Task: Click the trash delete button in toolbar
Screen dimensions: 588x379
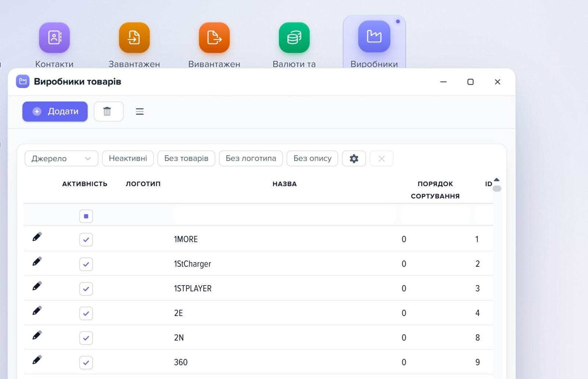Action: 108,111
